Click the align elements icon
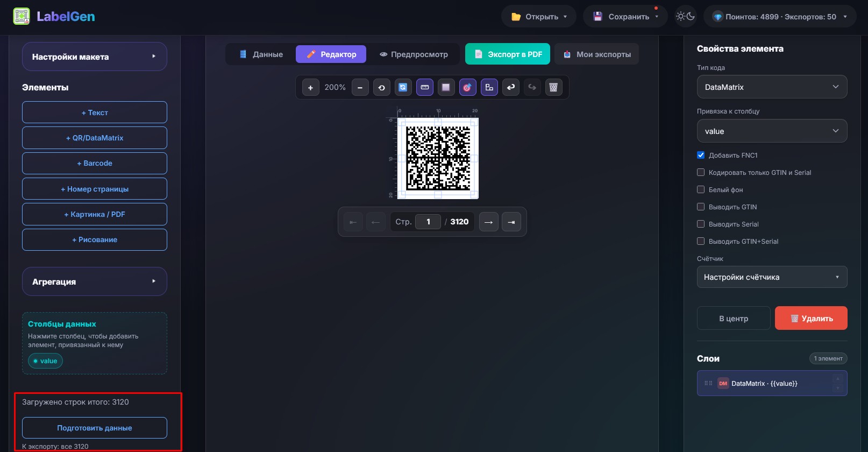 [x=489, y=87]
